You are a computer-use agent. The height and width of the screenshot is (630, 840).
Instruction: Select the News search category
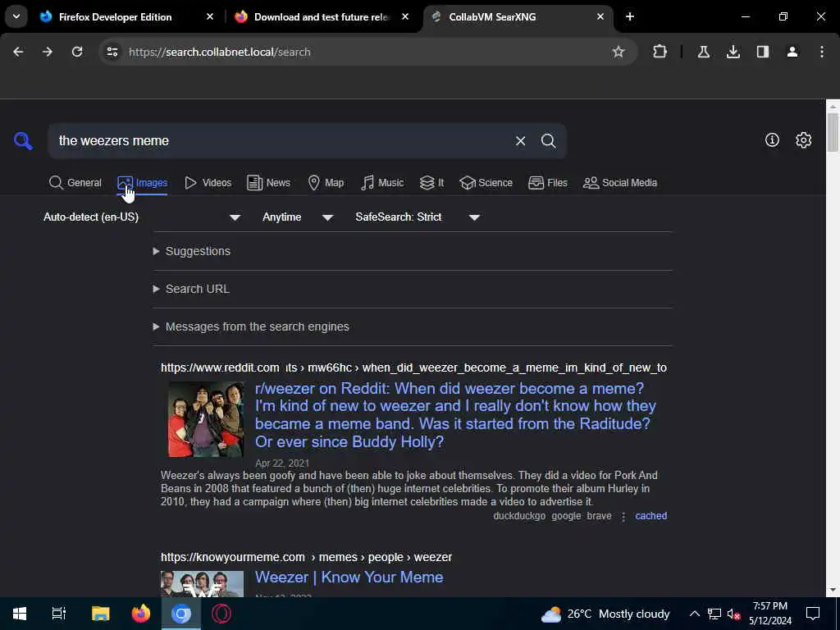268,183
